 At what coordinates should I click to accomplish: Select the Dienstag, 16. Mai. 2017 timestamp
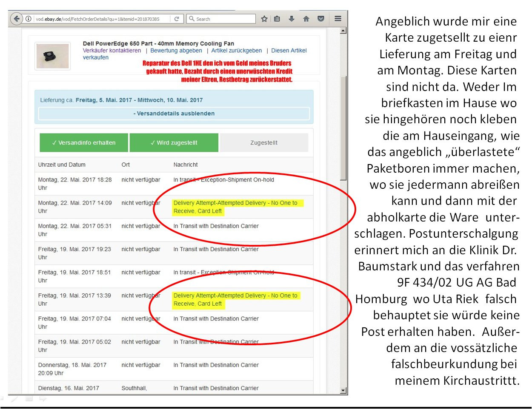pos(69,388)
